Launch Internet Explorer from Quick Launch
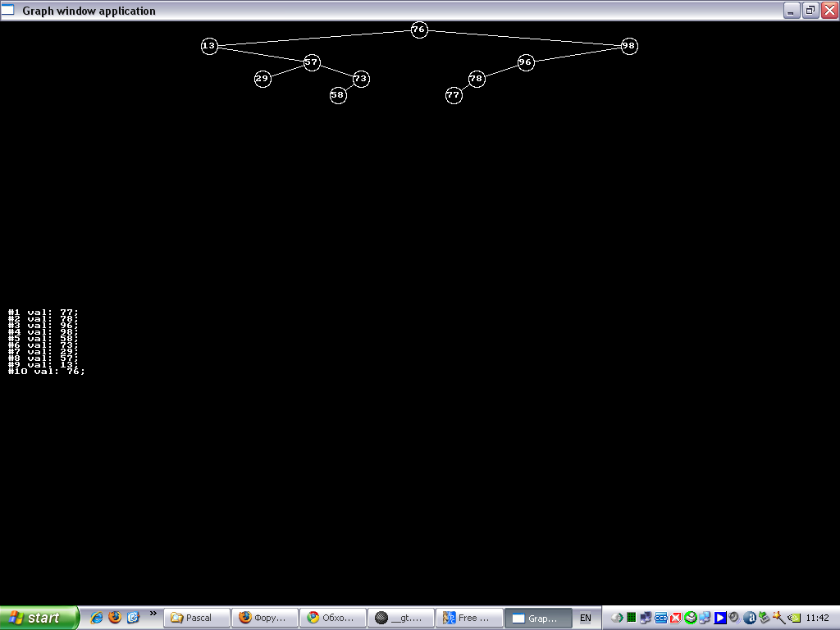The width and height of the screenshot is (840, 630). click(97, 618)
